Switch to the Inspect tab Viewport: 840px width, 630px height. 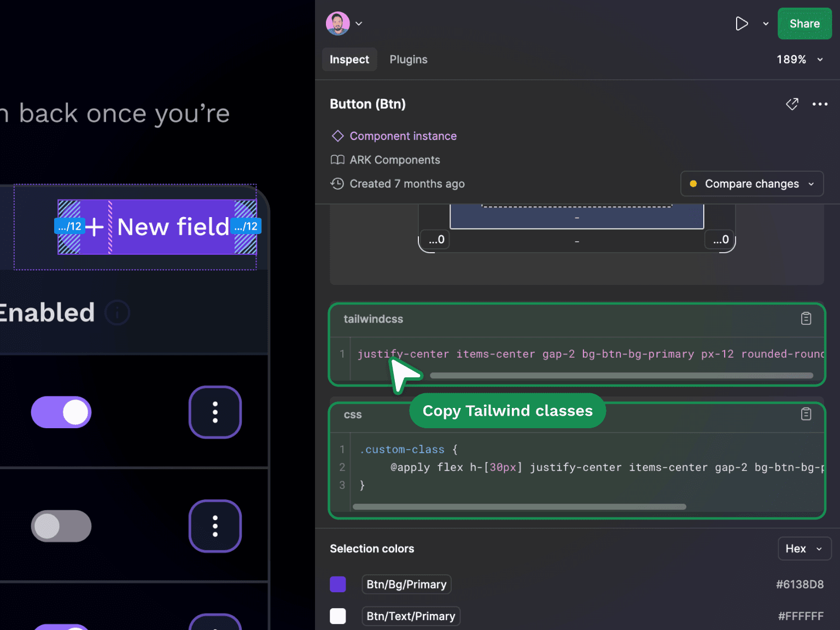pyautogui.click(x=349, y=59)
